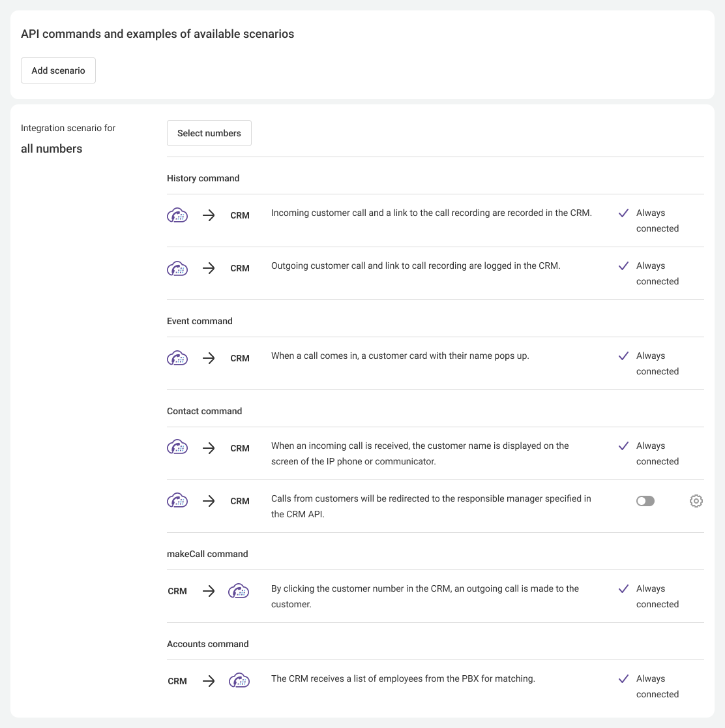The image size is (725, 728).
Task: Click arrow icon in the makeCall command row
Action: [209, 591]
